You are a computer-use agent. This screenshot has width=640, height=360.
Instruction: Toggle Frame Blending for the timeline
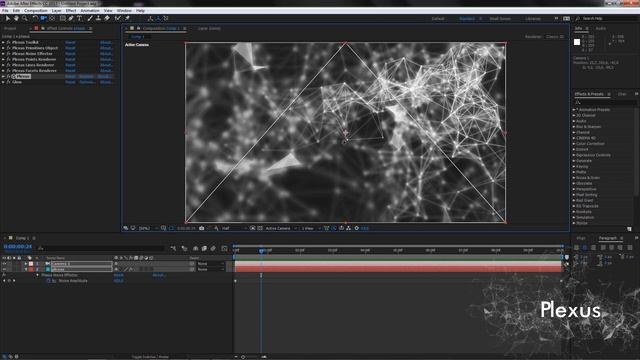click(x=204, y=248)
